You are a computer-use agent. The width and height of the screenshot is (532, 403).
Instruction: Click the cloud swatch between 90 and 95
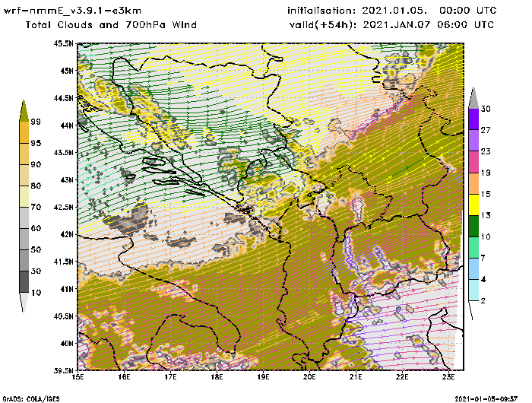click(24, 154)
